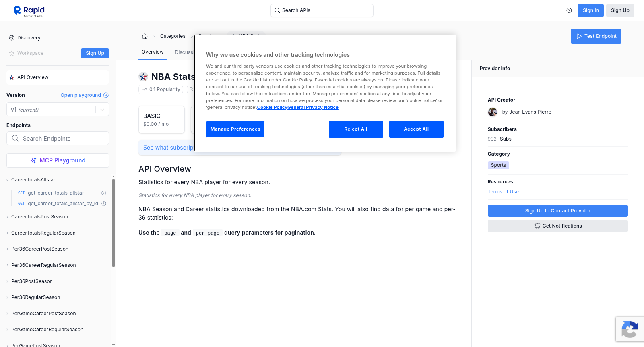Click the Rapid logo
644x347 pixels.
pyautogui.click(x=29, y=11)
